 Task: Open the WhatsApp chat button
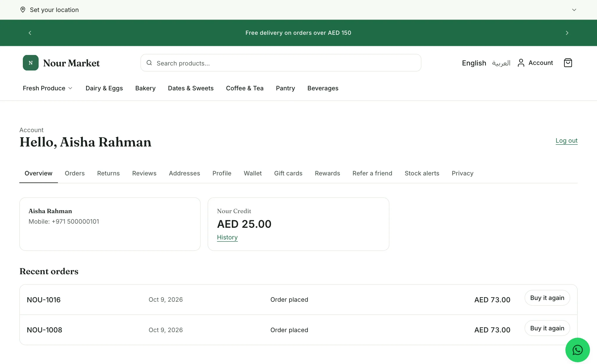click(577, 350)
